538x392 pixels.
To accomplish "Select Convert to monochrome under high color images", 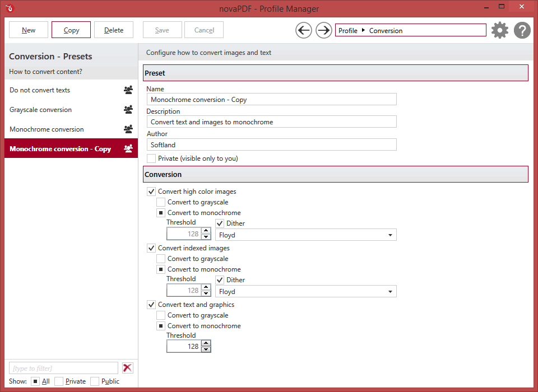I will coord(161,213).
